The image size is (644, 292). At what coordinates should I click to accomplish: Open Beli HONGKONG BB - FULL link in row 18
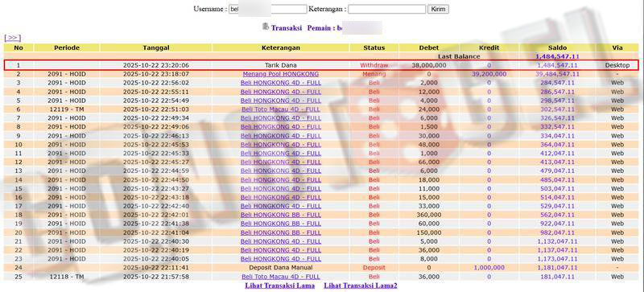click(x=280, y=215)
